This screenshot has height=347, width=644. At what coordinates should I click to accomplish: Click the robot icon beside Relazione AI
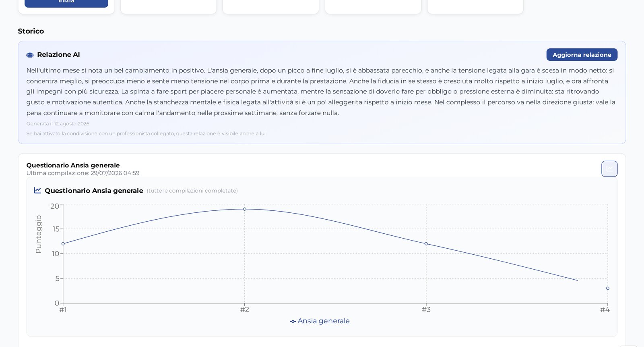(30, 55)
